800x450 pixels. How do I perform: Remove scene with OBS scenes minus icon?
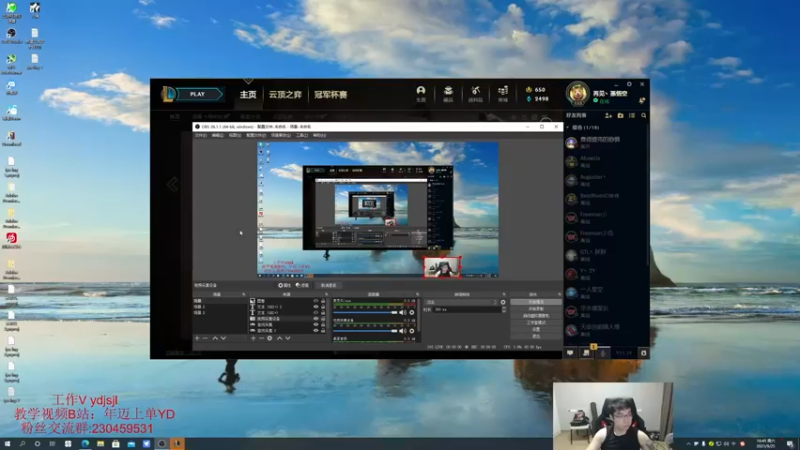click(x=205, y=338)
